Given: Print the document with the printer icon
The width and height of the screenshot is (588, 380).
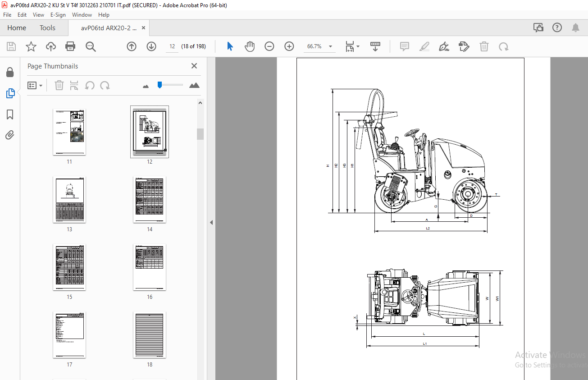Looking at the screenshot, I should tap(70, 46).
